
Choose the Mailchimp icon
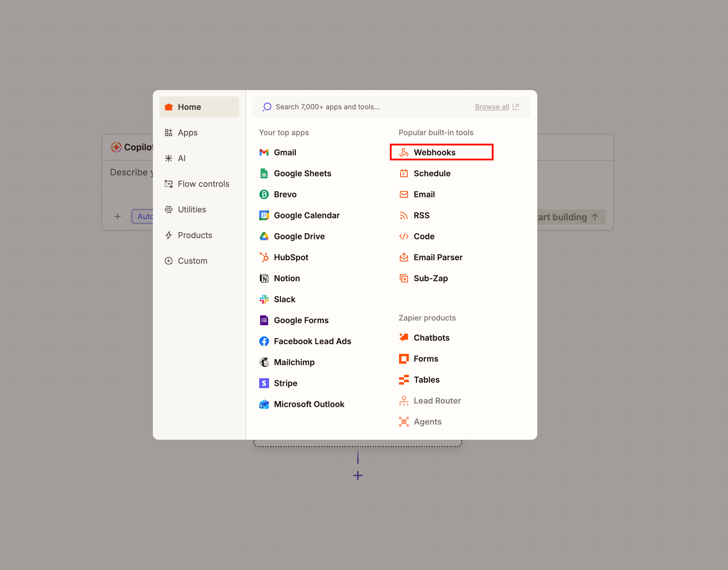click(x=264, y=362)
